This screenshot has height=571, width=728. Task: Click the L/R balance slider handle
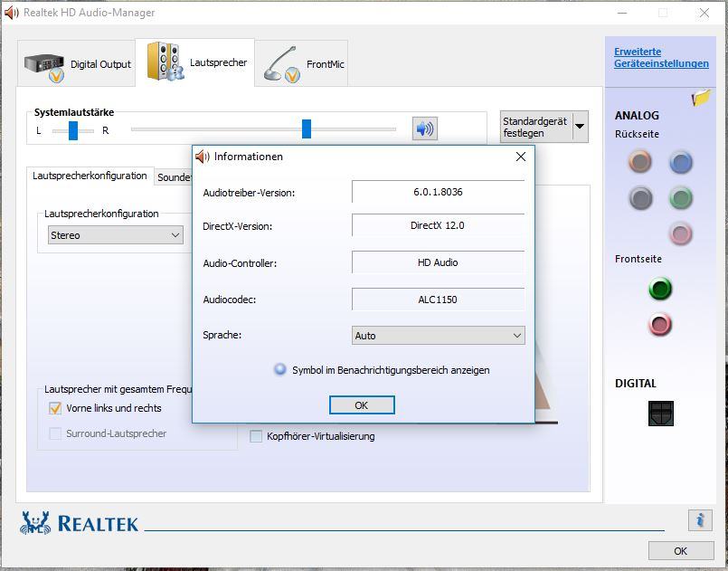(x=73, y=130)
